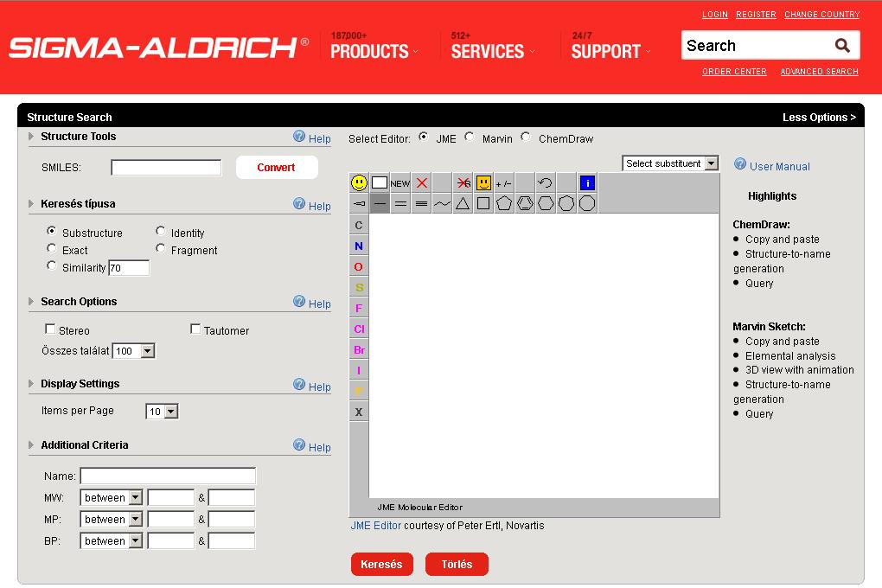Enable the Tautomer checkbox
This screenshot has width=882, height=588.
195,329
